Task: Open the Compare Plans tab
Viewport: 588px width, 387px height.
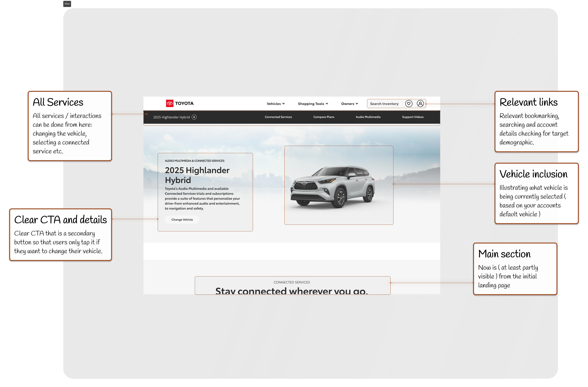Action: point(324,117)
